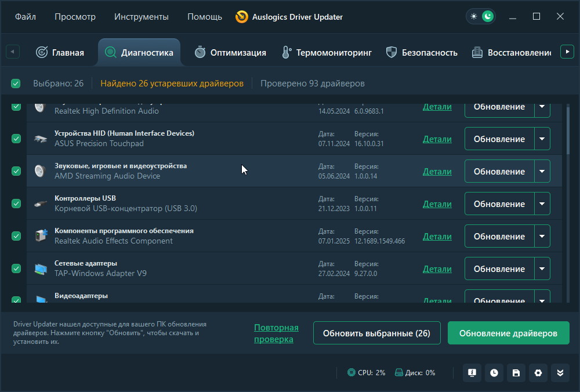
Task: Click the TAP-Windows Adapter V9 network icon
Action: [41, 269]
